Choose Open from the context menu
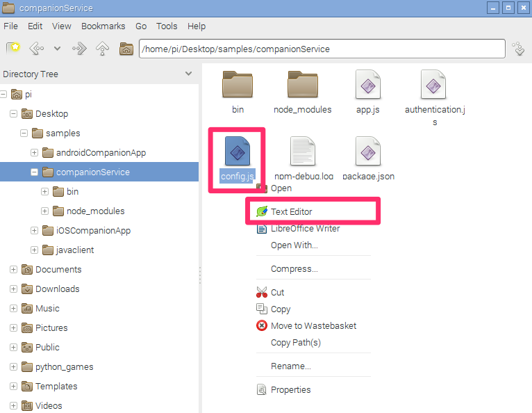 click(x=281, y=188)
